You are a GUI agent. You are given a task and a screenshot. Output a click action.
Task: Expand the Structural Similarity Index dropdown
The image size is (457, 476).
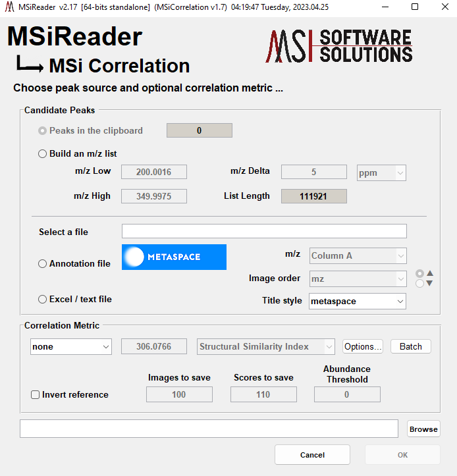[x=266, y=347]
